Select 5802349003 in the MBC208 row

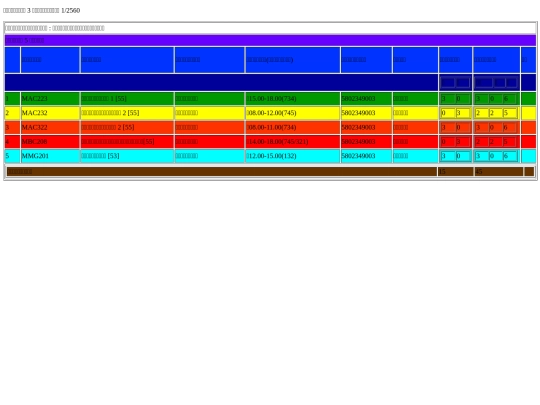(x=359, y=142)
